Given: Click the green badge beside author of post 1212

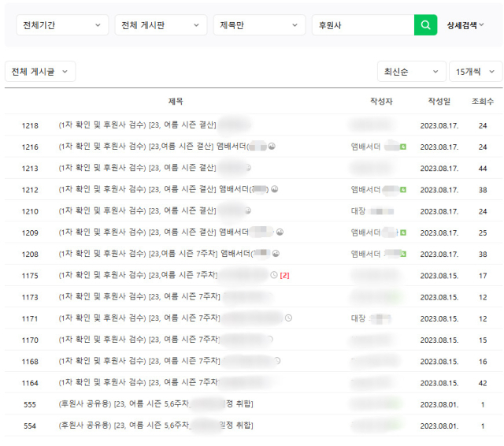Looking at the screenshot, I should coord(402,189).
